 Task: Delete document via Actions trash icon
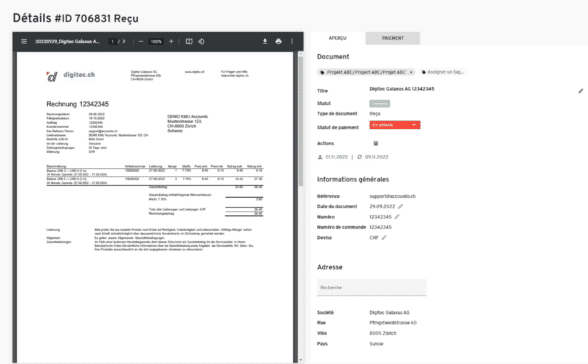(x=376, y=143)
